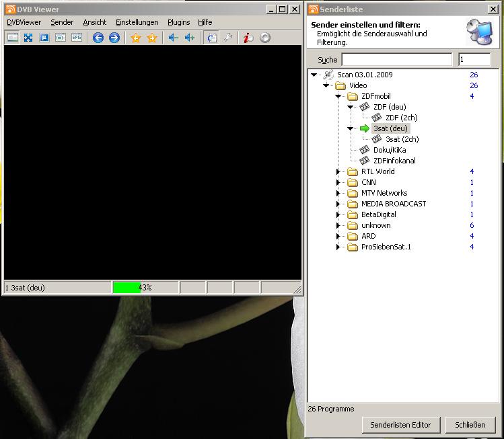Collapse the ZDFmobil folder
504x439 pixels.
pyautogui.click(x=338, y=97)
